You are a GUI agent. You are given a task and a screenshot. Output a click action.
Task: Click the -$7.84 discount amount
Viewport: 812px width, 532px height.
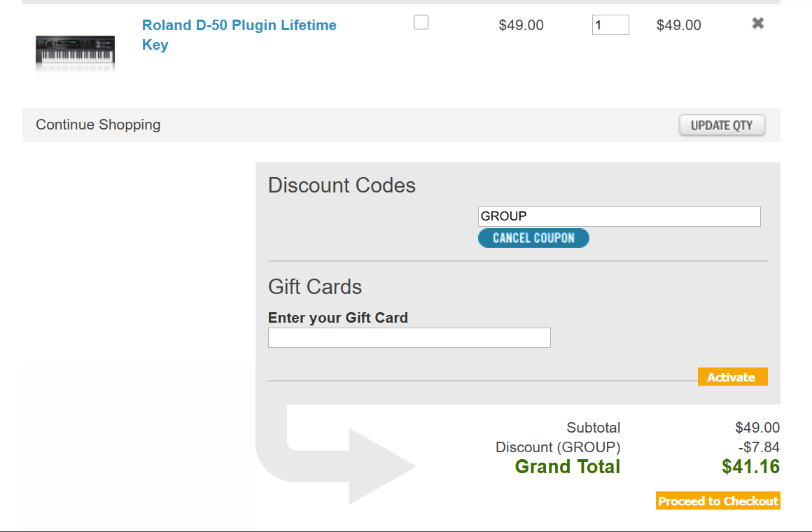[758, 447]
